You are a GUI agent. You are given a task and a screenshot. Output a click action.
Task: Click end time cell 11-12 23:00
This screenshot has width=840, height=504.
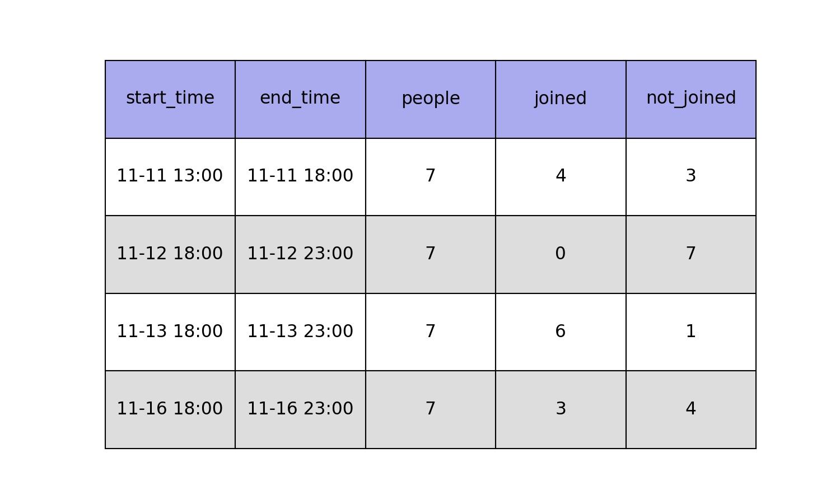tap(300, 254)
